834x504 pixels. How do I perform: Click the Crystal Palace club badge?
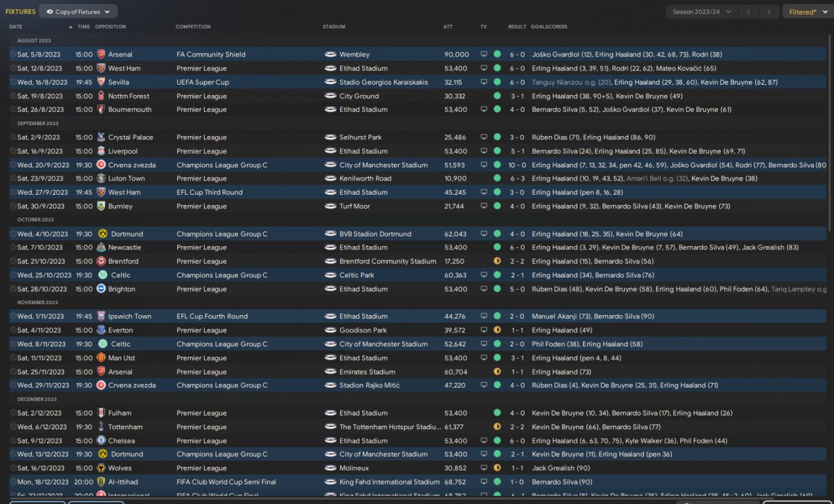(x=101, y=137)
